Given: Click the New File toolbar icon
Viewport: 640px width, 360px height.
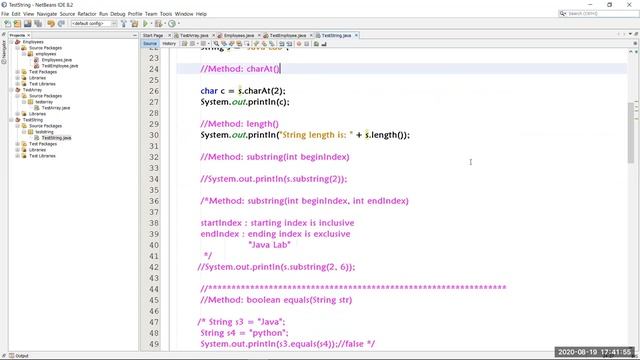Looking at the screenshot, I should click(7, 24).
